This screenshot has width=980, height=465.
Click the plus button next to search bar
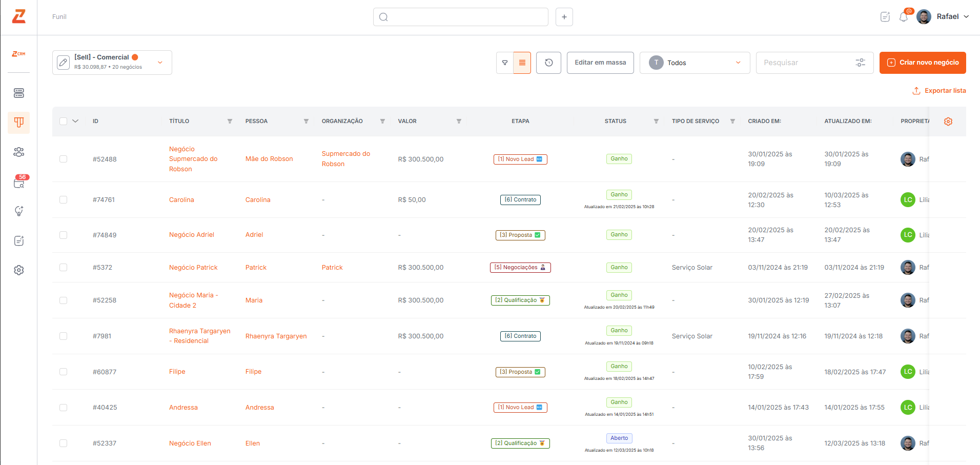point(564,17)
